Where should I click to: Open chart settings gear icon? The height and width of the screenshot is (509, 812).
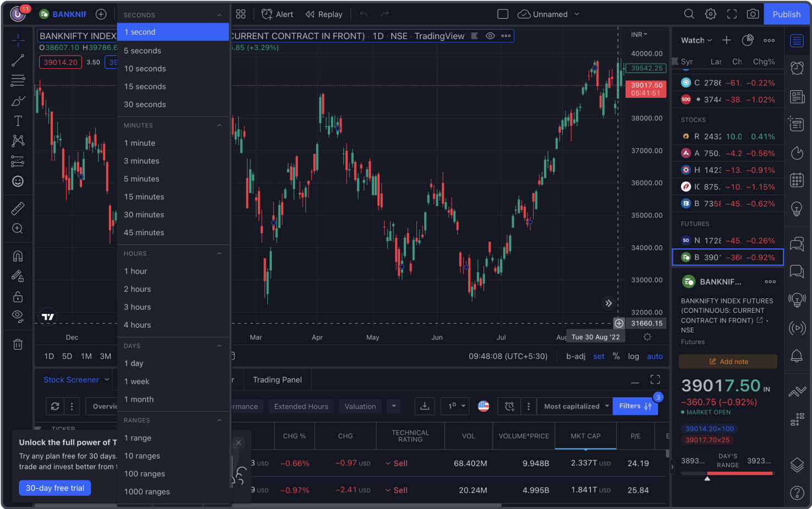point(711,14)
